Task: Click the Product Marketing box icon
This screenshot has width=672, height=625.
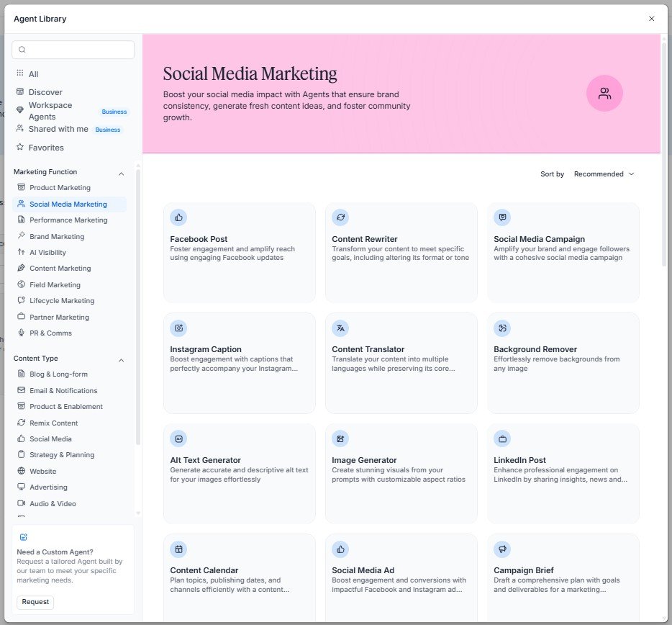Action: (x=21, y=187)
